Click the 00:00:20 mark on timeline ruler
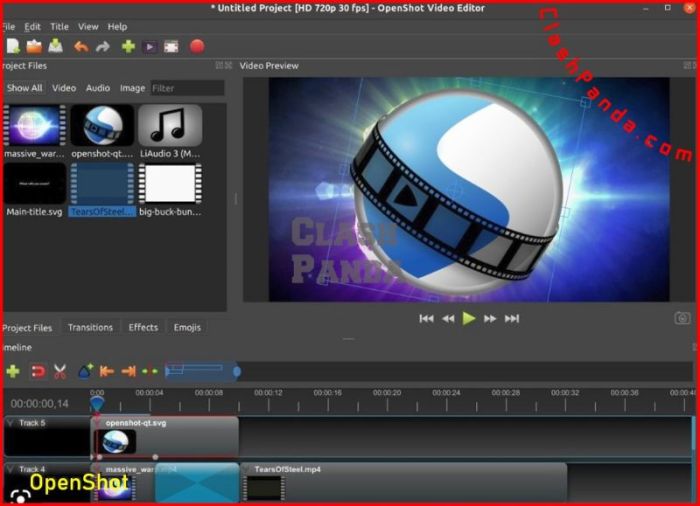 pos(387,393)
